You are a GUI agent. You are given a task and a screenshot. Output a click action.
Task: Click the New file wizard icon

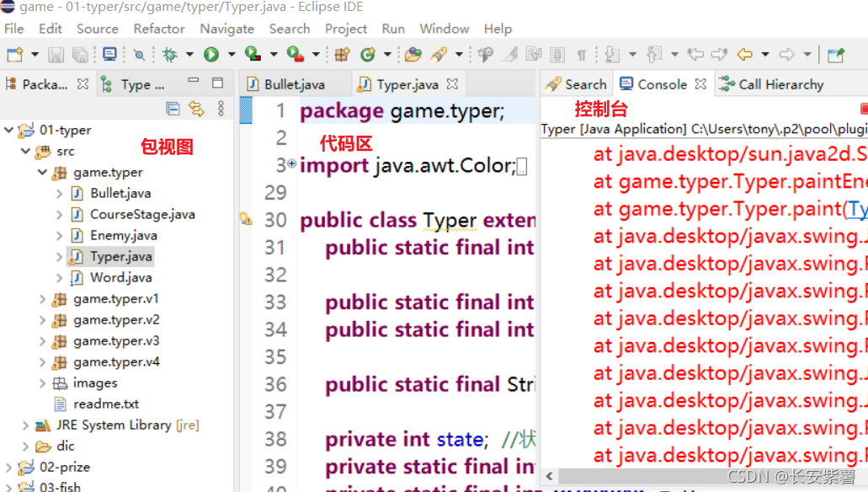[x=15, y=54]
